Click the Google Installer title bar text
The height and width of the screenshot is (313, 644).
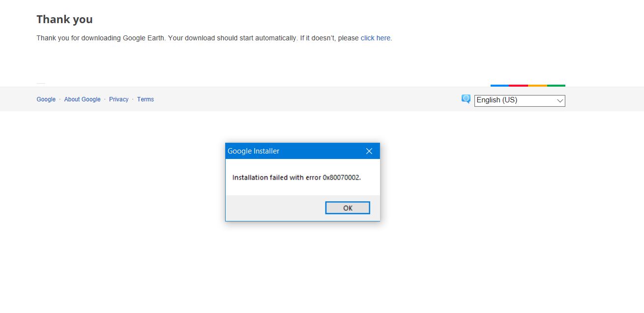(253, 151)
